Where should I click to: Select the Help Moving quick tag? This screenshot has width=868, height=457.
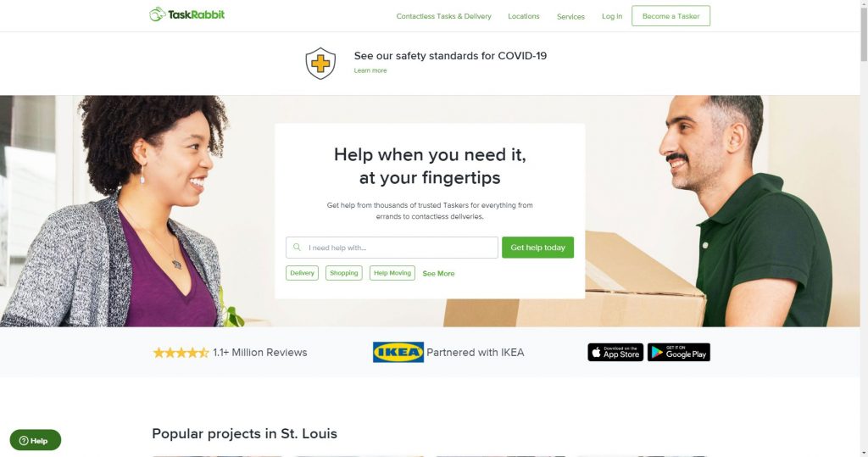[x=392, y=273]
